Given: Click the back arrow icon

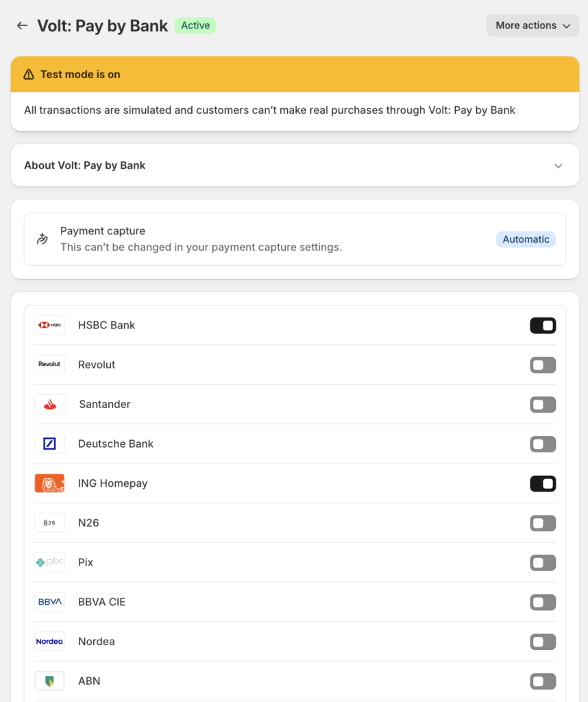Looking at the screenshot, I should pos(23,25).
